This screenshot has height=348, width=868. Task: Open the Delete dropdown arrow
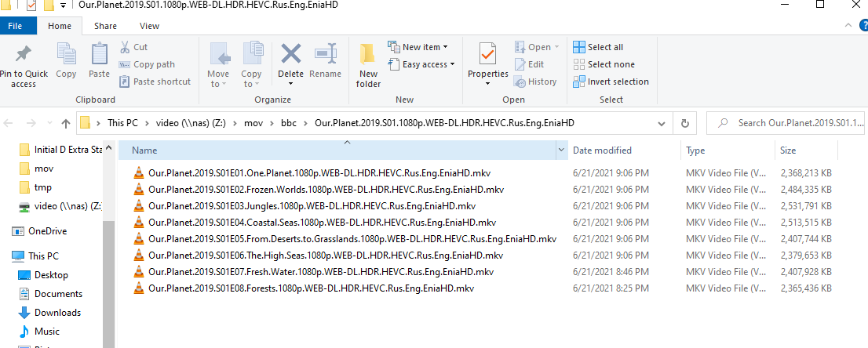[x=290, y=84]
